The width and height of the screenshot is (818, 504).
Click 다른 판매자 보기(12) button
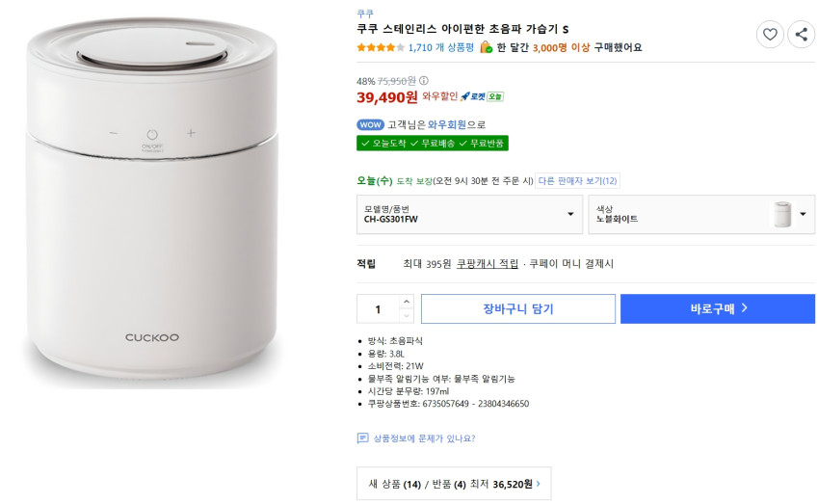(x=578, y=180)
